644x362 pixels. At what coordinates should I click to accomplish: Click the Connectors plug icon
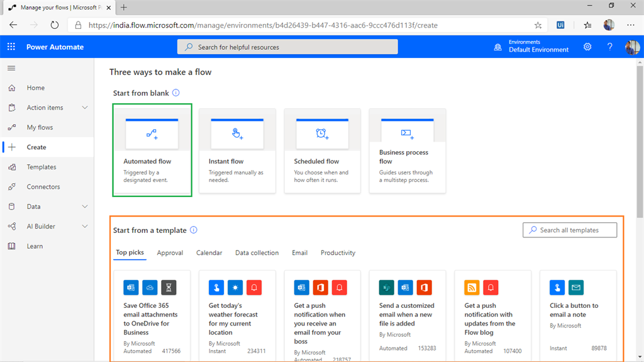(x=12, y=186)
